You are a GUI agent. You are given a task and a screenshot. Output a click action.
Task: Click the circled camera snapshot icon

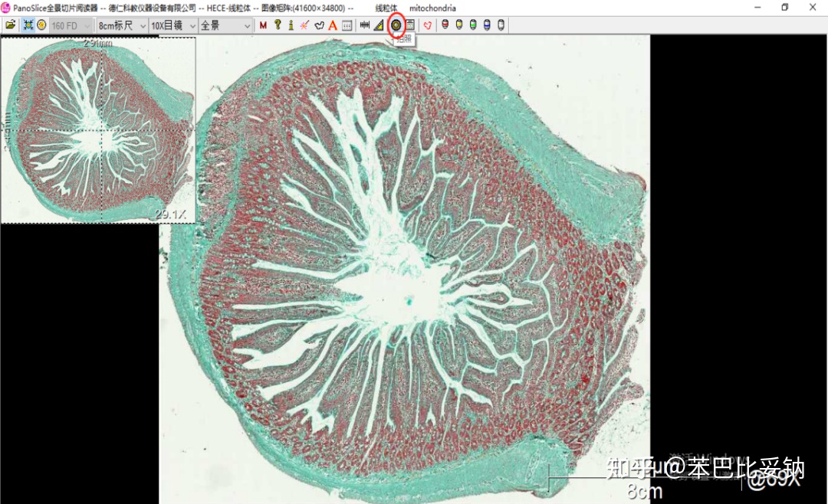pyautogui.click(x=396, y=25)
